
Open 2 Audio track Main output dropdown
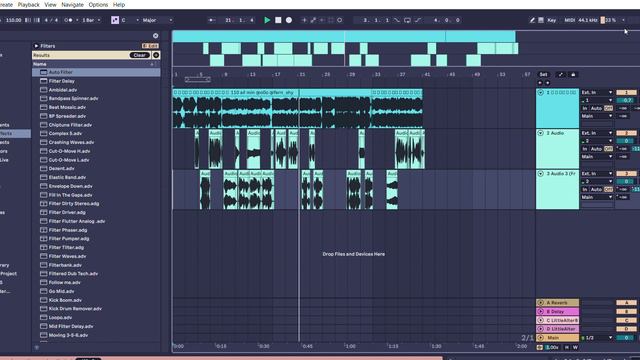point(597,157)
